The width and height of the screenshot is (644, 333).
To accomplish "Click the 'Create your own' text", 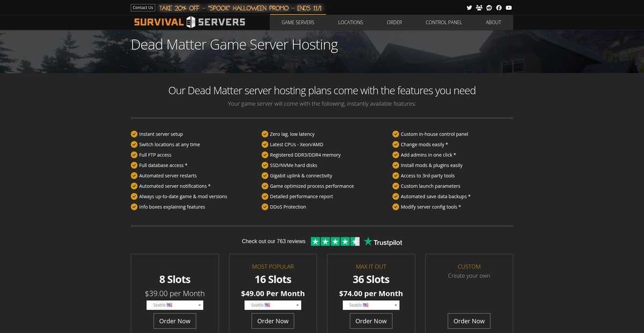I will coord(469,276).
